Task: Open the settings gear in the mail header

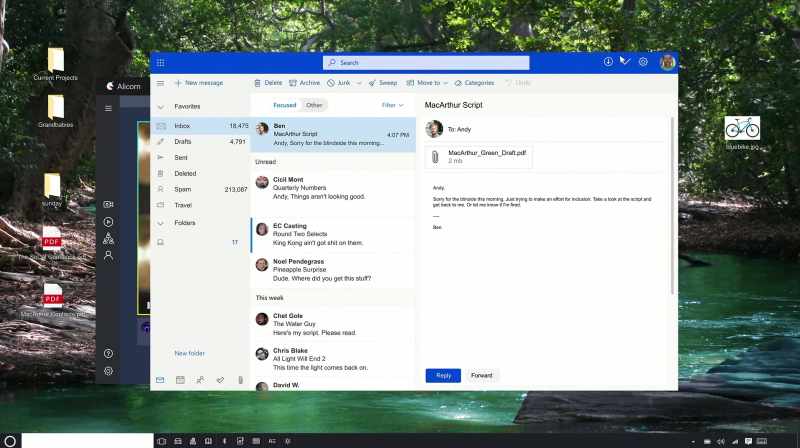Action: [x=643, y=62]
